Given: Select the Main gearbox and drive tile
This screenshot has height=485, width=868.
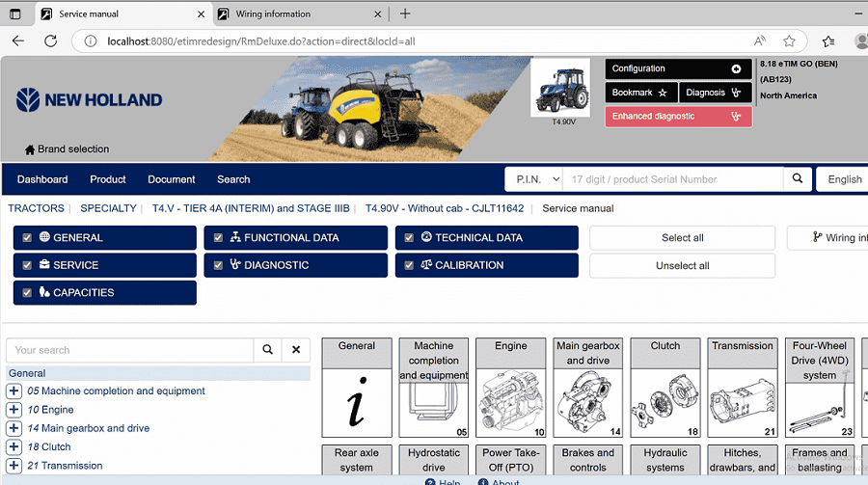Looking at the screenshot, I should (588, 388).
